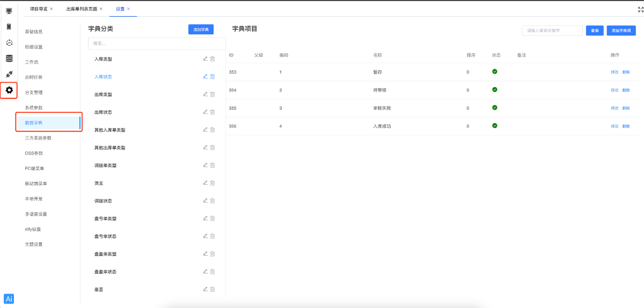Edit the 调拨状态 dictionary

tap(206, 200)
